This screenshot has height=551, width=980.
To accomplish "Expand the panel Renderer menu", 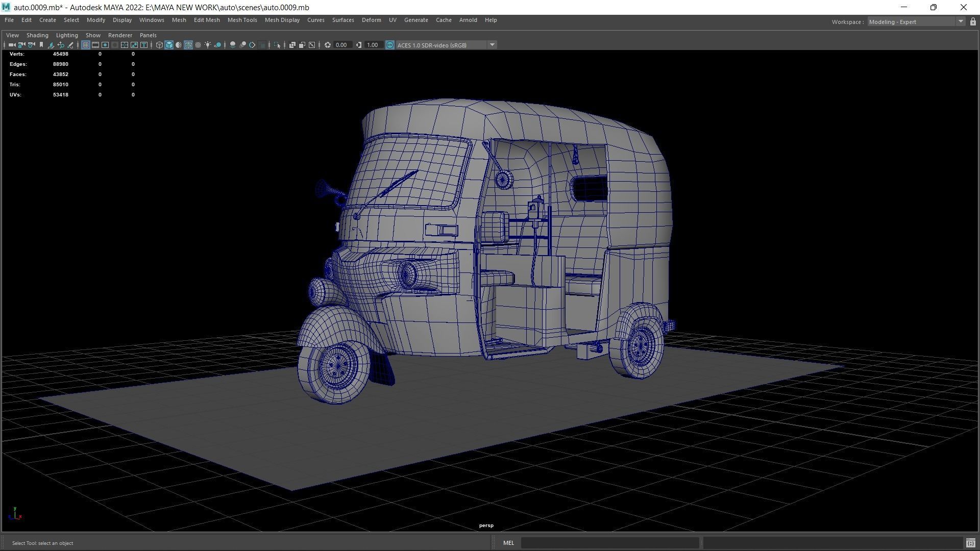I will click(120, 35).
